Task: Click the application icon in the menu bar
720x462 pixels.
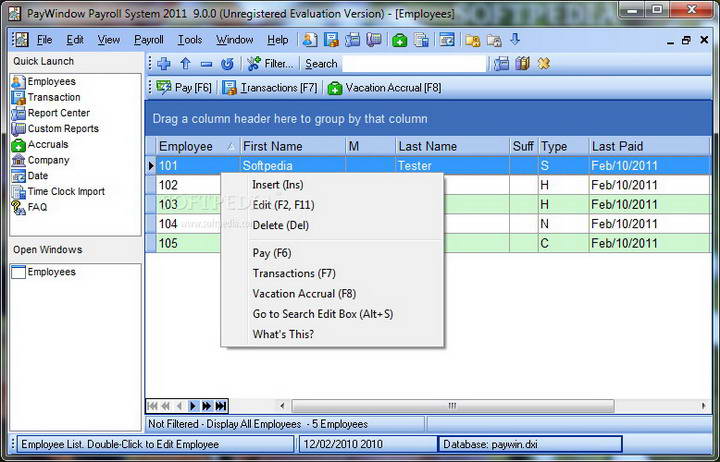Action: [x=20, y=40]
